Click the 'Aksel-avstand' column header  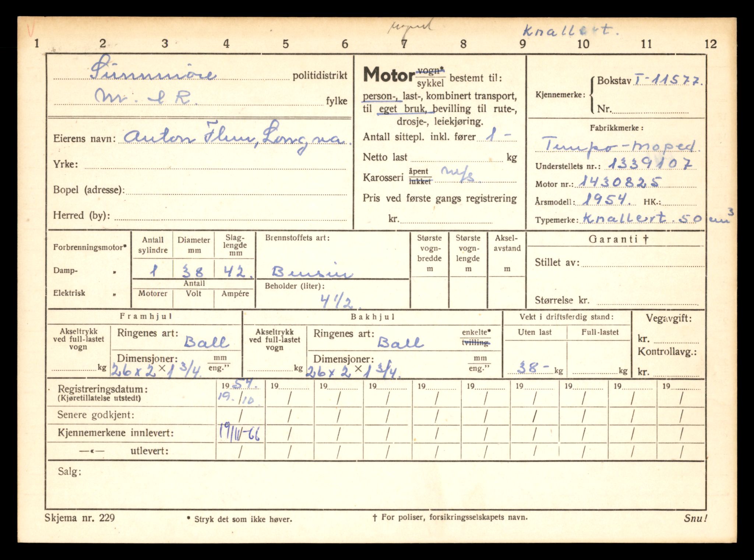507,243
